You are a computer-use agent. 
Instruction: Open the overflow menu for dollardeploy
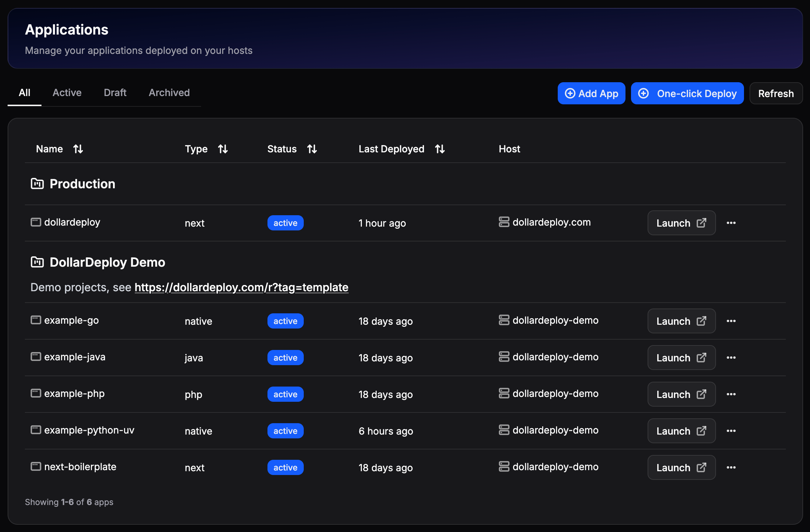pos(732,223)
